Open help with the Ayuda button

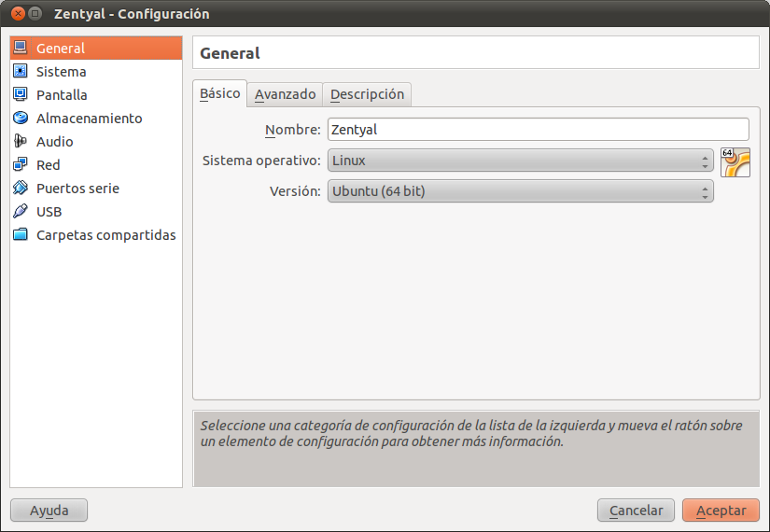point(49,511)
